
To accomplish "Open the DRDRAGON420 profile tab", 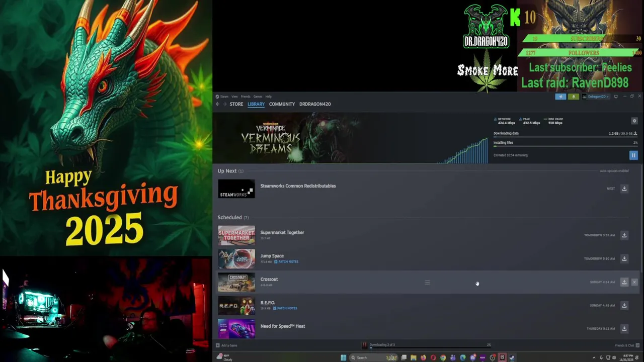I will [x=315, y=104].
